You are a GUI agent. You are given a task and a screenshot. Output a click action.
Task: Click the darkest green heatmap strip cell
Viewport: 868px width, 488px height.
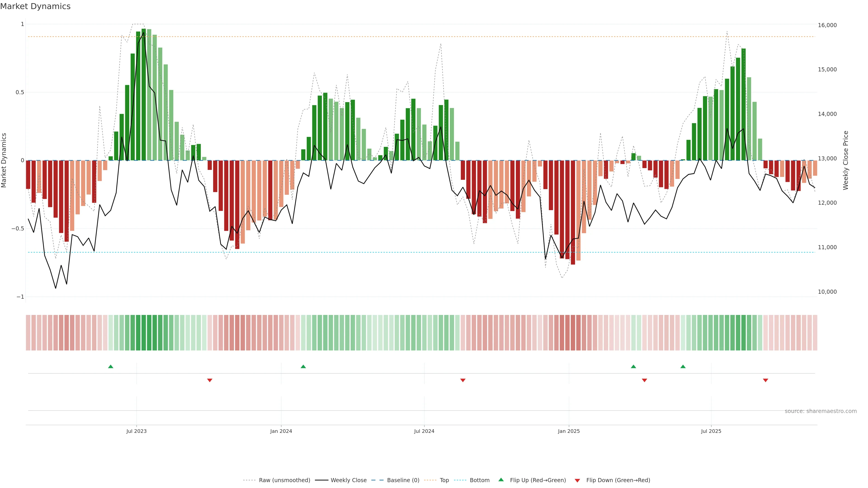click(144, 333)
